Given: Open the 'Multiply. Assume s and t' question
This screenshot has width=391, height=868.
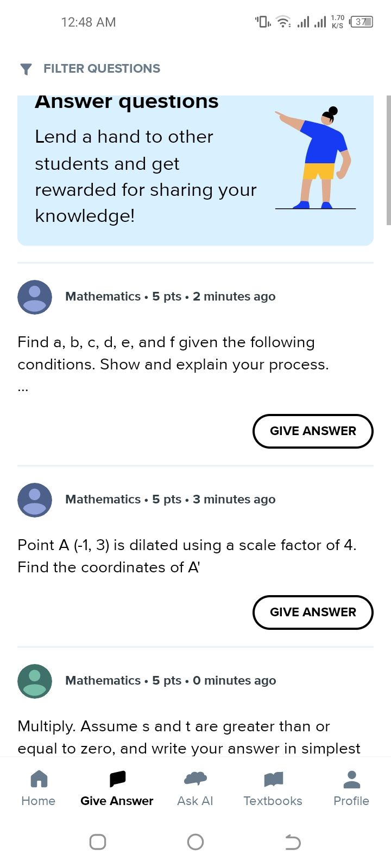Looking at the screenshot, I should (188, 737).
